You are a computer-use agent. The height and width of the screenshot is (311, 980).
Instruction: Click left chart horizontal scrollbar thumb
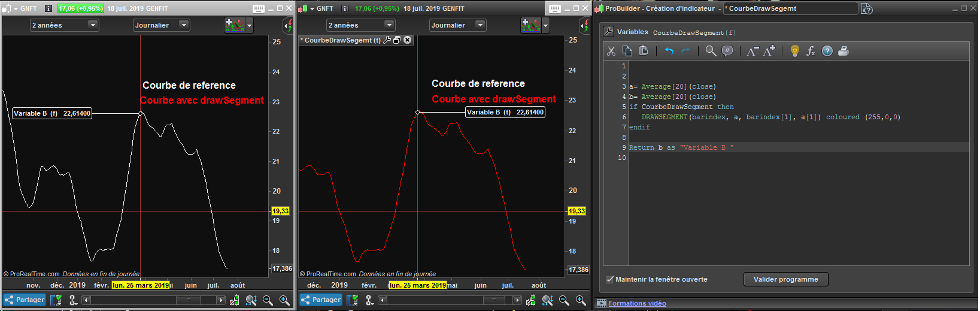coord(188,300)
